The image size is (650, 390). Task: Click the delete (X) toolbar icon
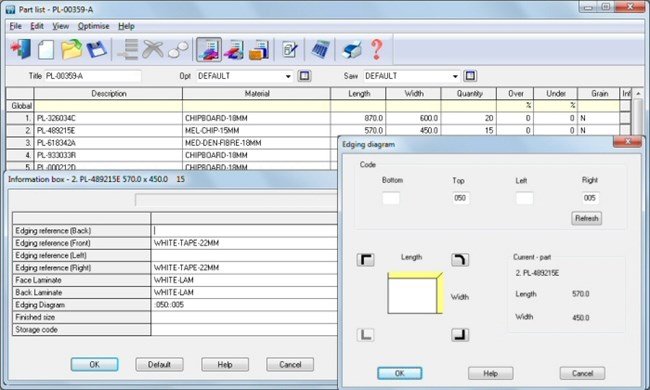click(153, 49)
